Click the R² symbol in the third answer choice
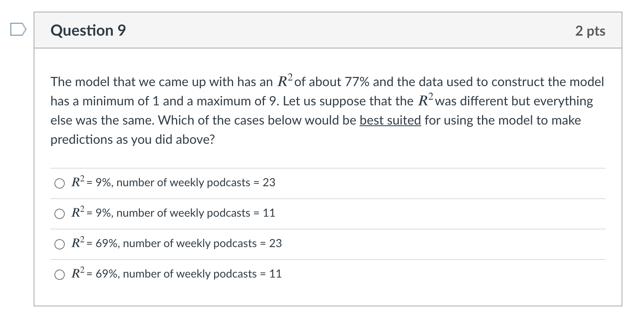Viewport: 644px width, 320px height. (x=78, y=242)
